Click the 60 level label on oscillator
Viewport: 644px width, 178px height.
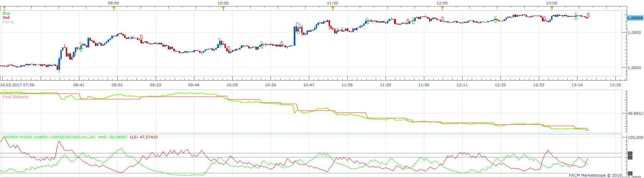pos(630,154)
